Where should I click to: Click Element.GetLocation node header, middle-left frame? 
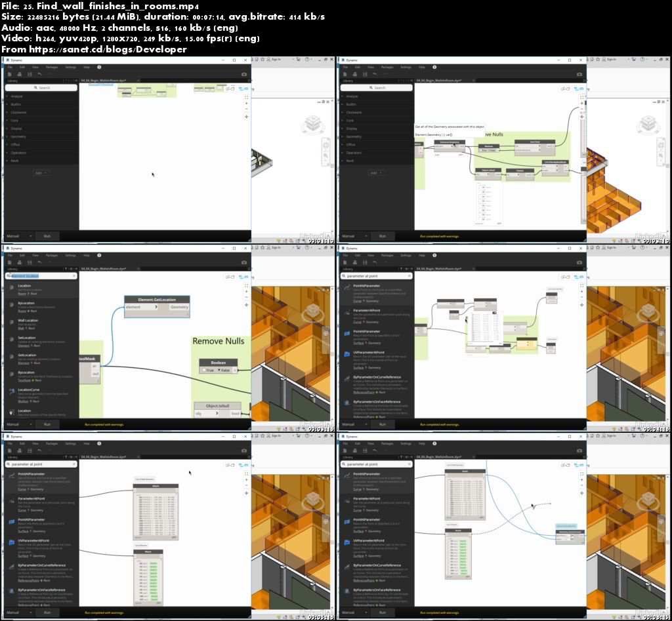[157, 300]
